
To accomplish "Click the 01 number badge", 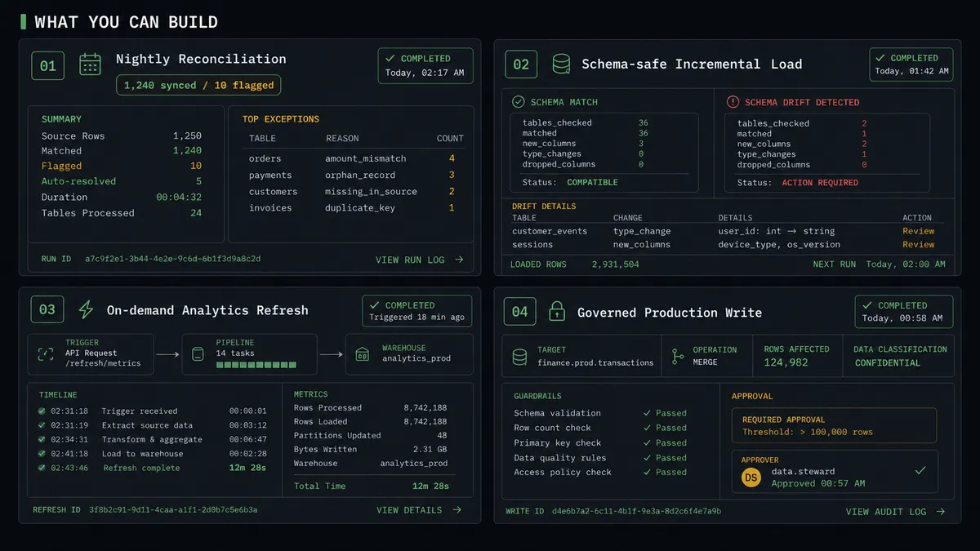I will [48, 65].
